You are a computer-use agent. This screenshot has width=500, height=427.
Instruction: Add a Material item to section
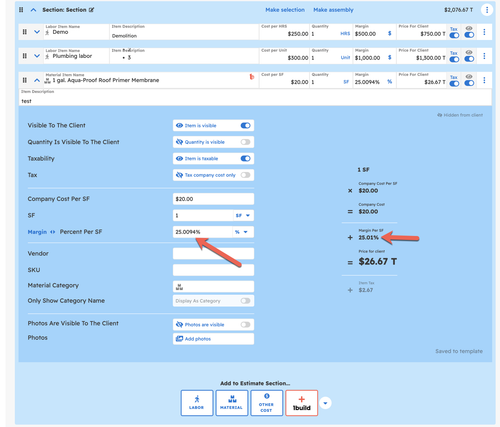[x=232, y=403]
